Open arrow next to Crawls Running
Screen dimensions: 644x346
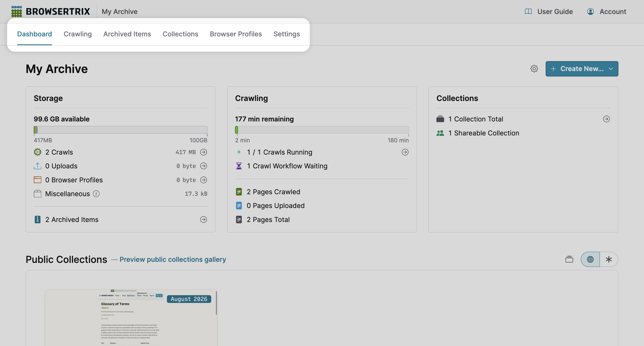405,152
